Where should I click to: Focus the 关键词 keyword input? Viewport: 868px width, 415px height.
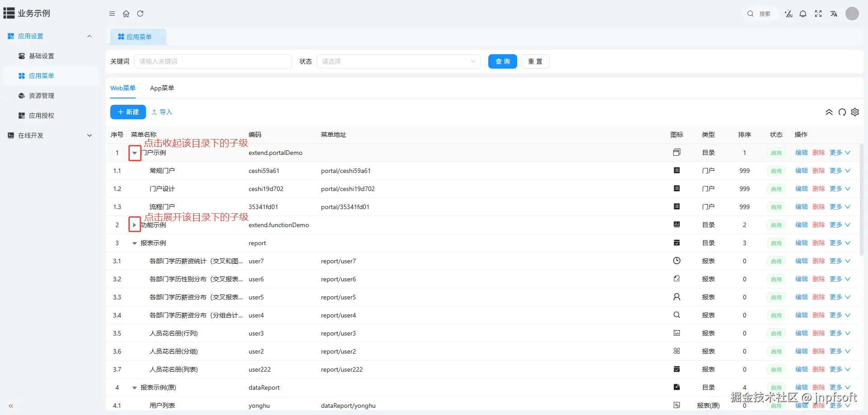point(213,61)
